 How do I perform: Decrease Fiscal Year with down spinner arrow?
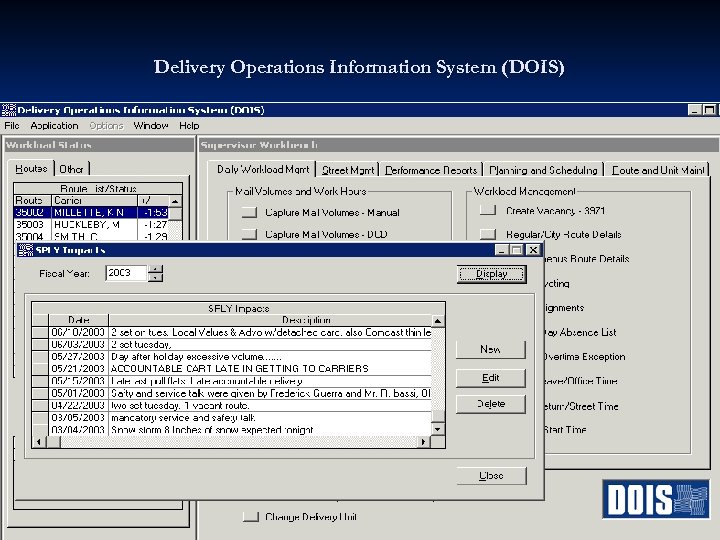point(156,277)
